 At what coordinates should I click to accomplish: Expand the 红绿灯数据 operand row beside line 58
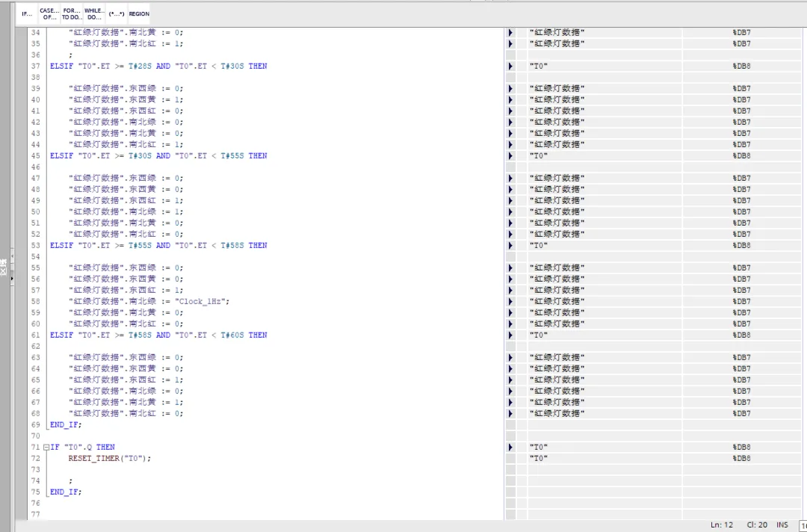coord(510,302)
